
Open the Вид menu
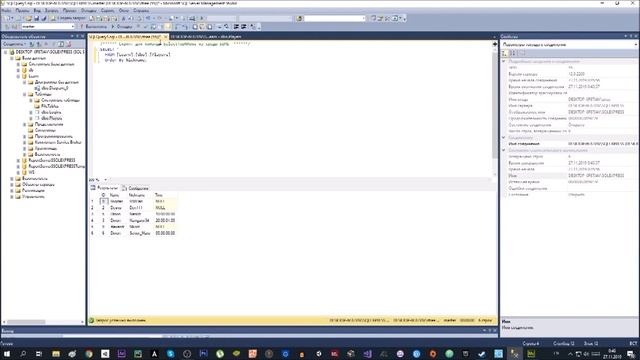(x=37, y=10)
